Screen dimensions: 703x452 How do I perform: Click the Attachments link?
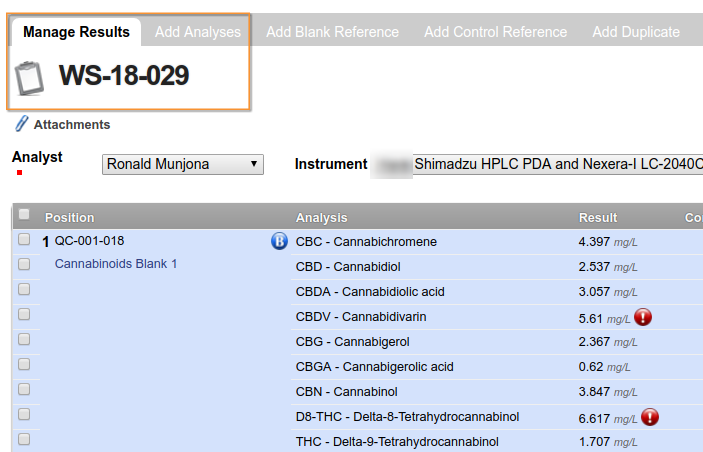click(x=72, y=125)
